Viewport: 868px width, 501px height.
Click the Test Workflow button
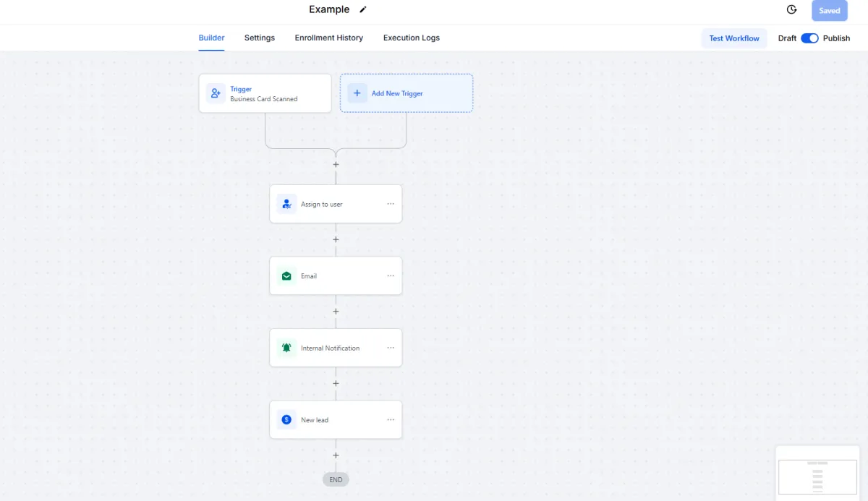[x=734, y=38]
